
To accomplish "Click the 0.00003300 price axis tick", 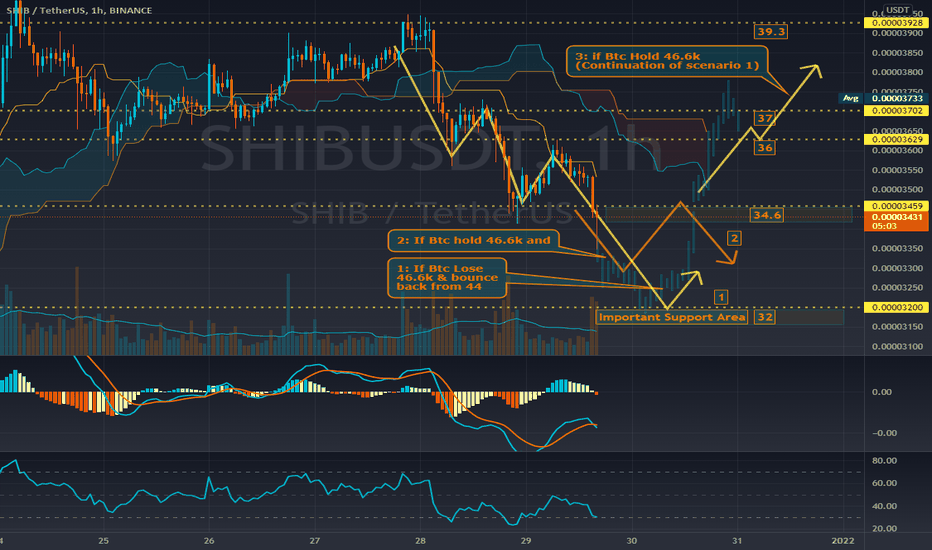I will [898, 268].
